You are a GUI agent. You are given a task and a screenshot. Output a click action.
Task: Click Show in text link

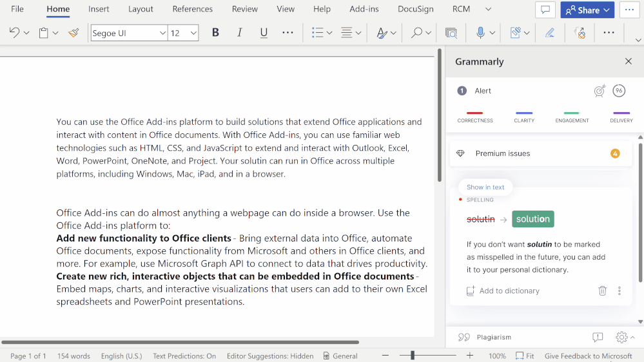pos(485,187)
